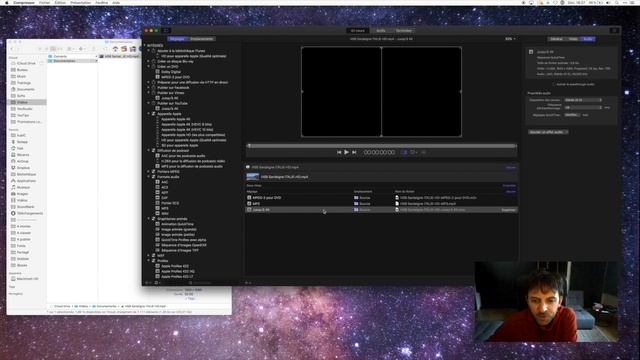The image size is (640, 360).
Task: Click Supprimer on the Jusqu'à 4K row
Action: [508, 210]
